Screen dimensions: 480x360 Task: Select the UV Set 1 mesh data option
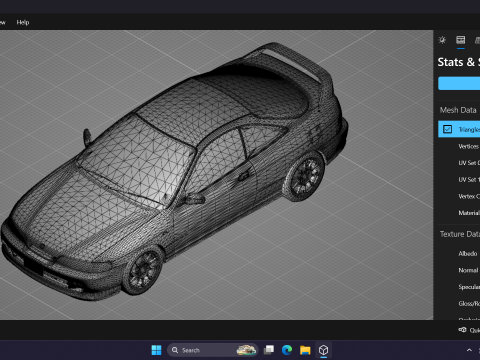click(469, 179)
